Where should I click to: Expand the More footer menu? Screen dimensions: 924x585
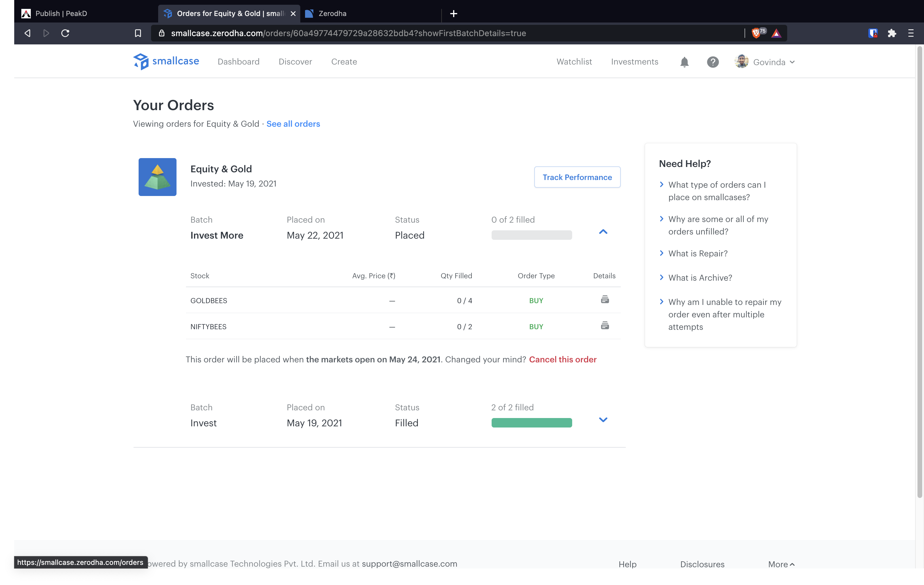(781, 564)
